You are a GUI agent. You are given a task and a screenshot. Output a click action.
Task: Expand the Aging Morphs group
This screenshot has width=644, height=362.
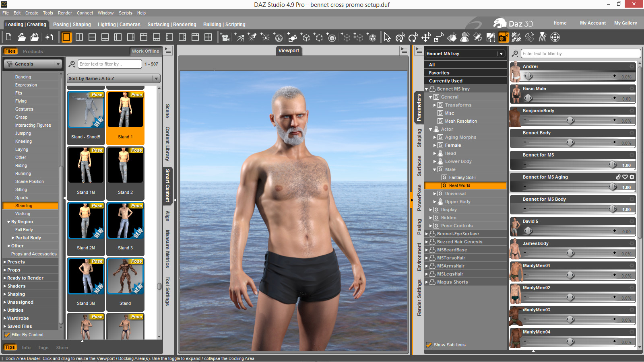435,137
